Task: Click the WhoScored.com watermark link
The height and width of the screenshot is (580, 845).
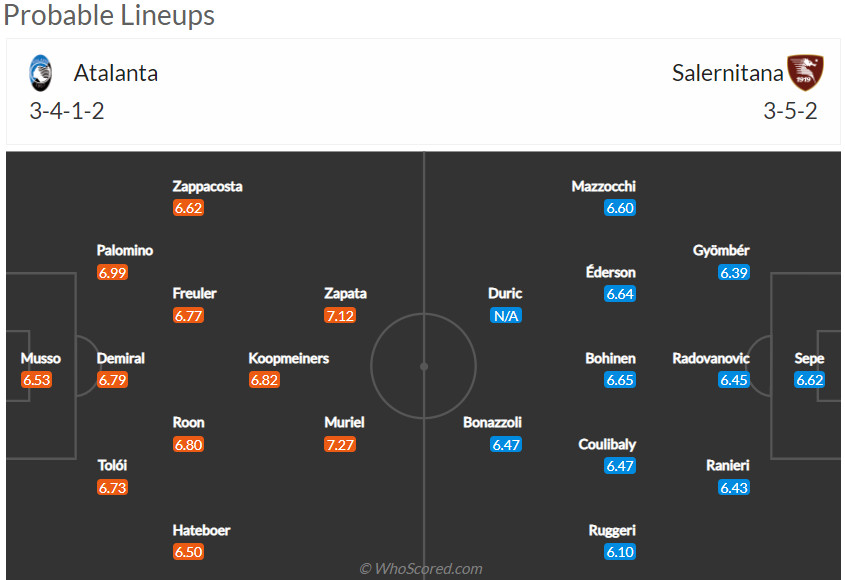Action: click(421, 569)
